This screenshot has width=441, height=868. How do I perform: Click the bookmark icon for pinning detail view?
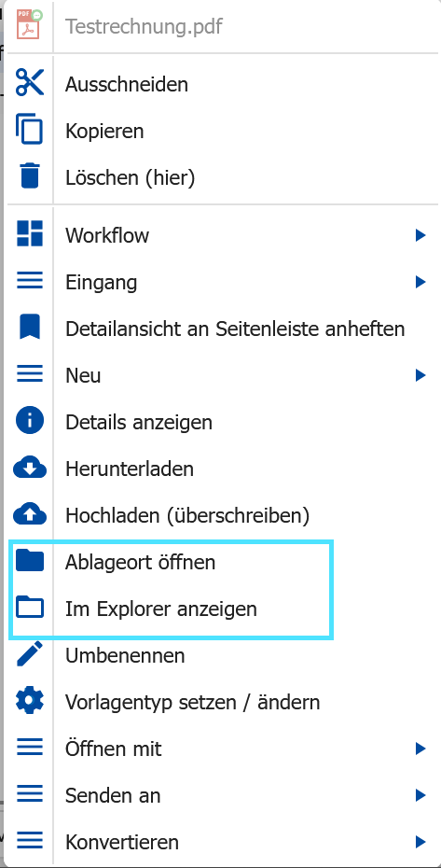point(29,328)
